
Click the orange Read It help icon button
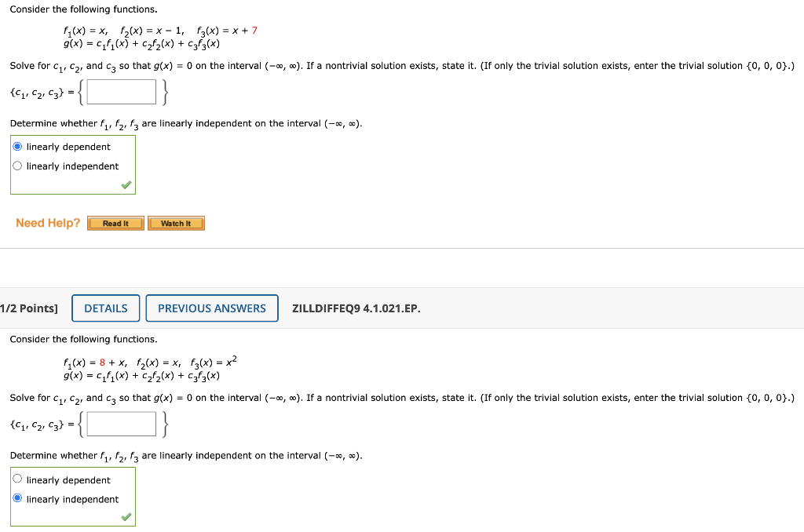[115, 223]
